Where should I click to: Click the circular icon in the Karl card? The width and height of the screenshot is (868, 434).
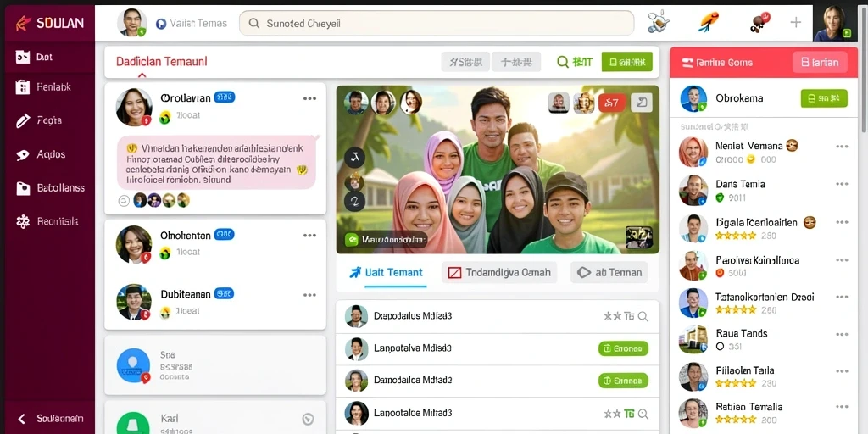[308, 419]
